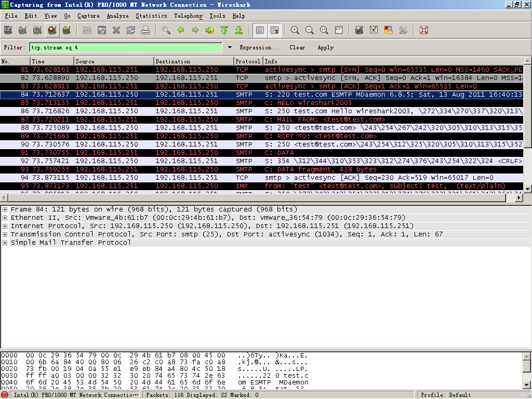Open the Statistics menu
The height and width of the screenshot is (399, 532).
pyautogui.click(x=151, y=16)
